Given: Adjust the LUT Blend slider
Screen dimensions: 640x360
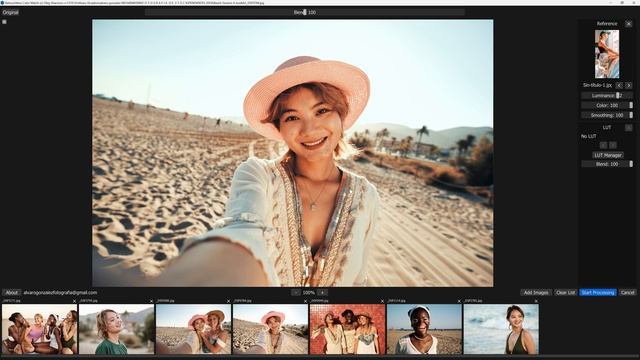Looking at the screenshot, I should [607, 164].
